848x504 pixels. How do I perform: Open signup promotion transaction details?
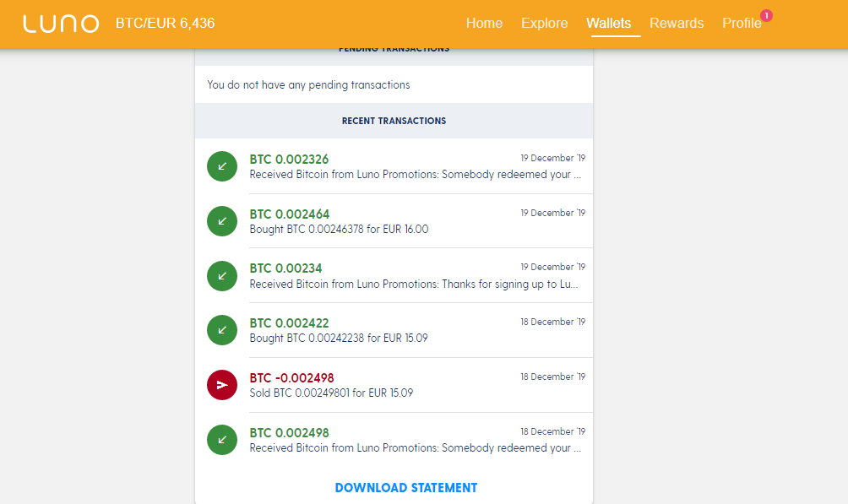click(x=414, y=284)
